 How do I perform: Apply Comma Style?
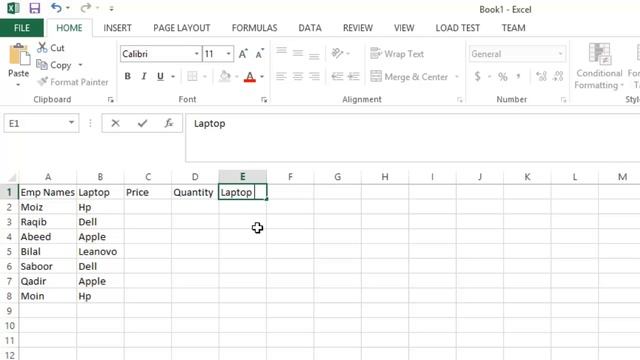coord(519,76)
